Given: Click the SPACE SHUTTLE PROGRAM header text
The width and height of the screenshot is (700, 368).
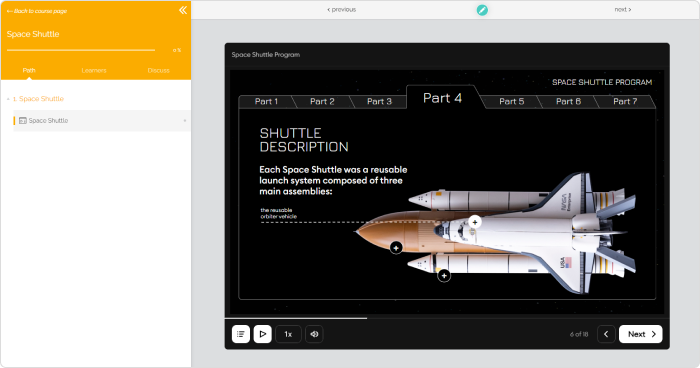Looking at the screenshot, I should click(602, 82).
